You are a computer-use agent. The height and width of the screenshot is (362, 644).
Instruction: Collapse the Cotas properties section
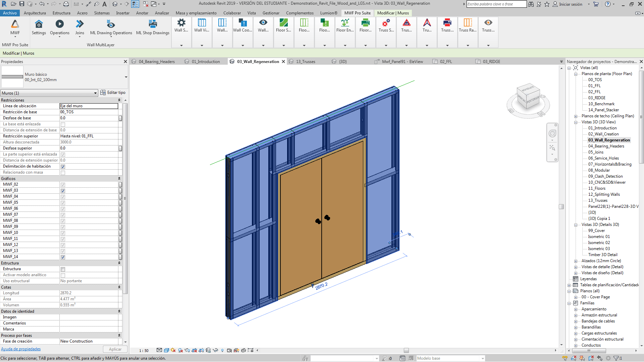pos(119,287)
